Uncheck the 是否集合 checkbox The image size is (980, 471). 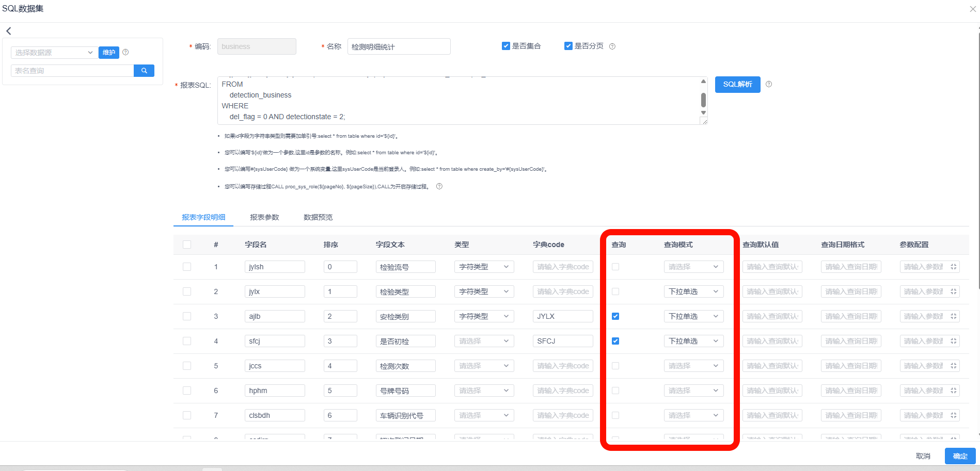pos(506,46)
